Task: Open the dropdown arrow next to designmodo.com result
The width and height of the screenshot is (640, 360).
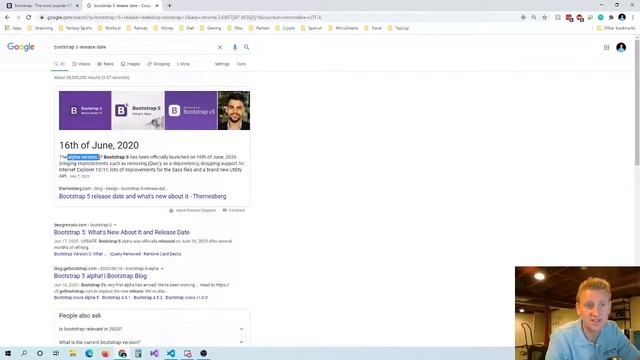Action: click(115, 225)
